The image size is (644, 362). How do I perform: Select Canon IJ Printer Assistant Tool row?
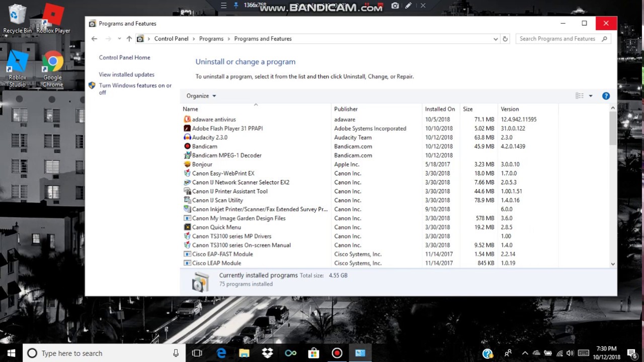point(369,192)
